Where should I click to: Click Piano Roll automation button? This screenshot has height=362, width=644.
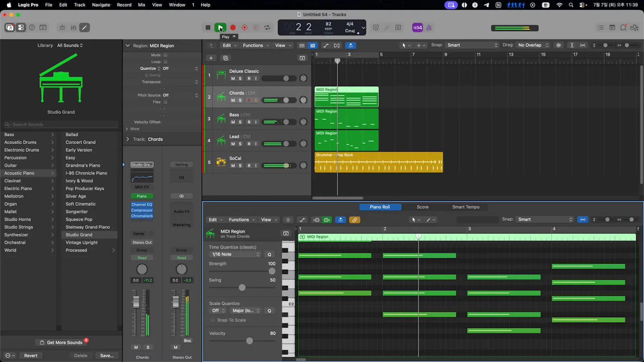pos(302,220)
